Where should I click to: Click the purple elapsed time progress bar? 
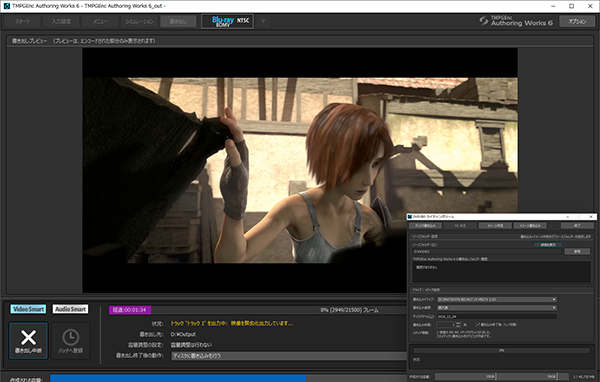(x=130, y=310)
